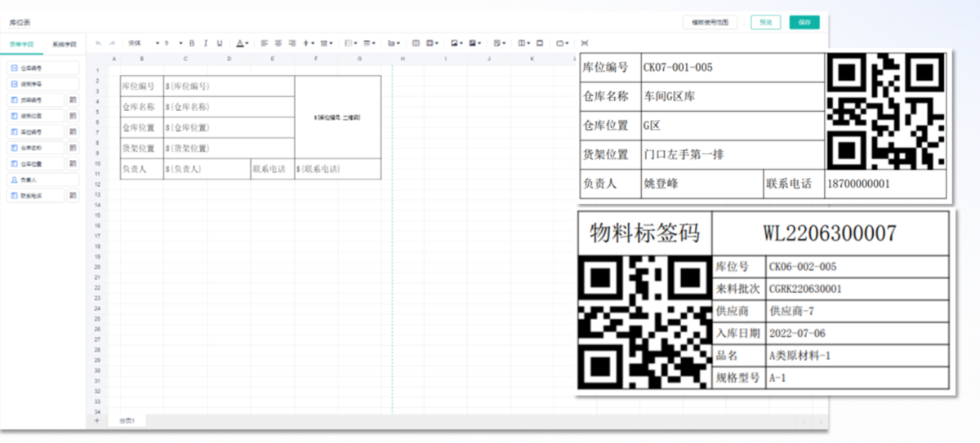Open the font size dropdown showing 9

point(172,42)
